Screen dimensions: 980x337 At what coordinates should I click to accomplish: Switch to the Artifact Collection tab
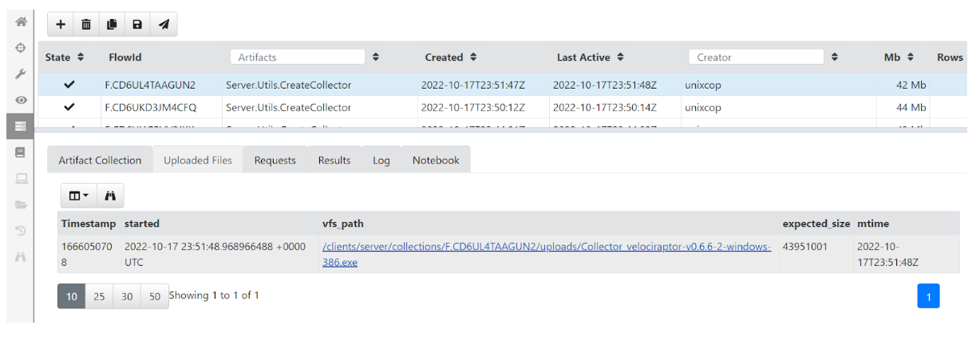[x=100, y=161]
